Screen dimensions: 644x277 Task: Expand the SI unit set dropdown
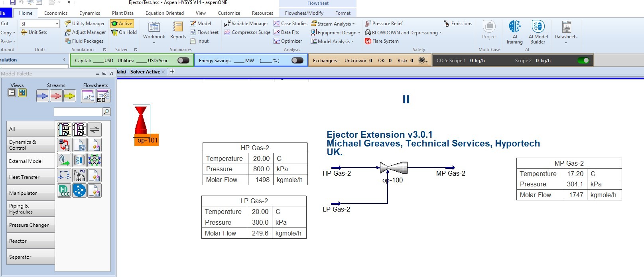tap(57, 24)
